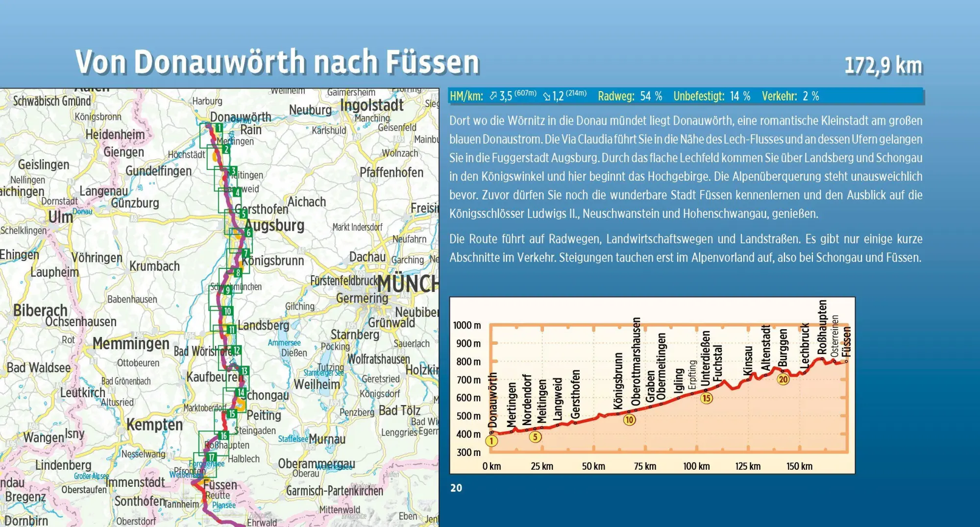Screen dimensions: 980x527
Task: Click the Unterdießen label in elevation profile
Action: (x=705, y=358)
